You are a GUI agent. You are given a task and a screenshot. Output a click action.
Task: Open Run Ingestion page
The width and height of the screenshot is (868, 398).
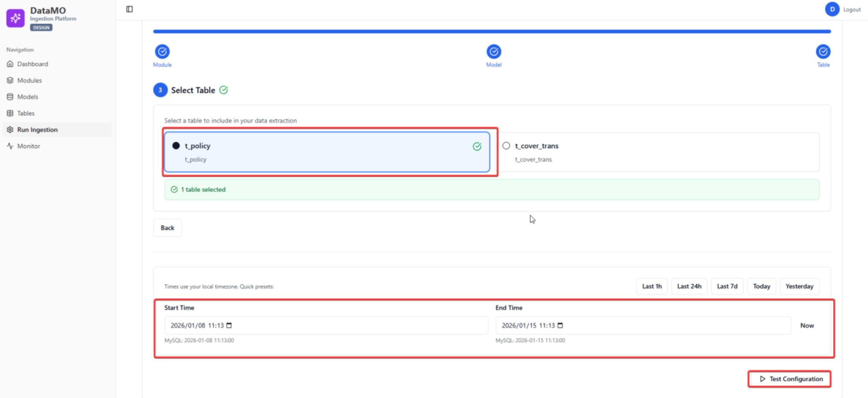57,130
